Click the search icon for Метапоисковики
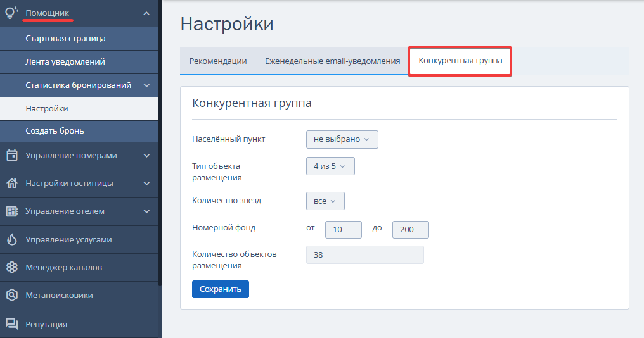The width and height of the screenshot is (644, 338). tap(12, 295)
